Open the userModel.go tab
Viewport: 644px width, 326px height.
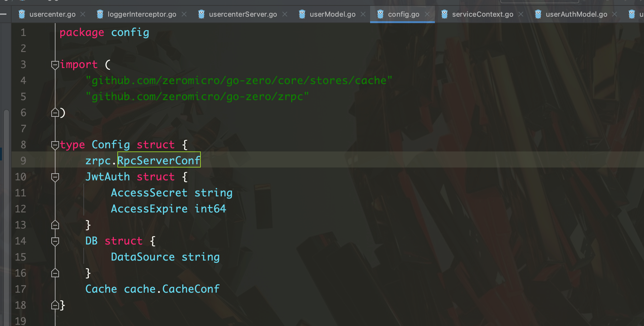(332, 14)
